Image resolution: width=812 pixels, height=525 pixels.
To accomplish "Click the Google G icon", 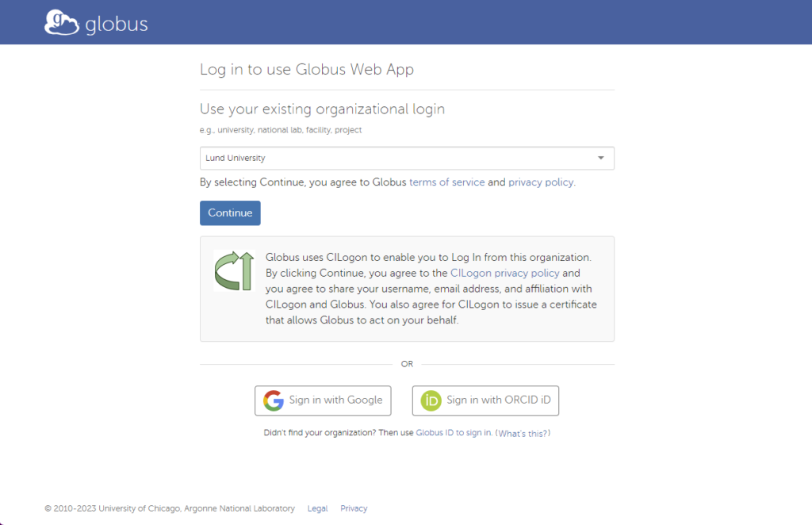I will click(x=274, y=400).
